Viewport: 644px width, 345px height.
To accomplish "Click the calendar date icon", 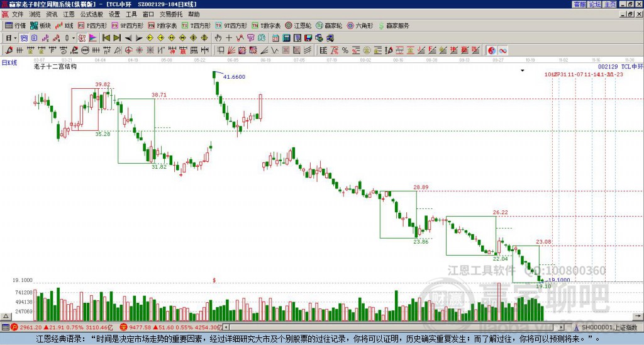I will [x=275, y=38].
